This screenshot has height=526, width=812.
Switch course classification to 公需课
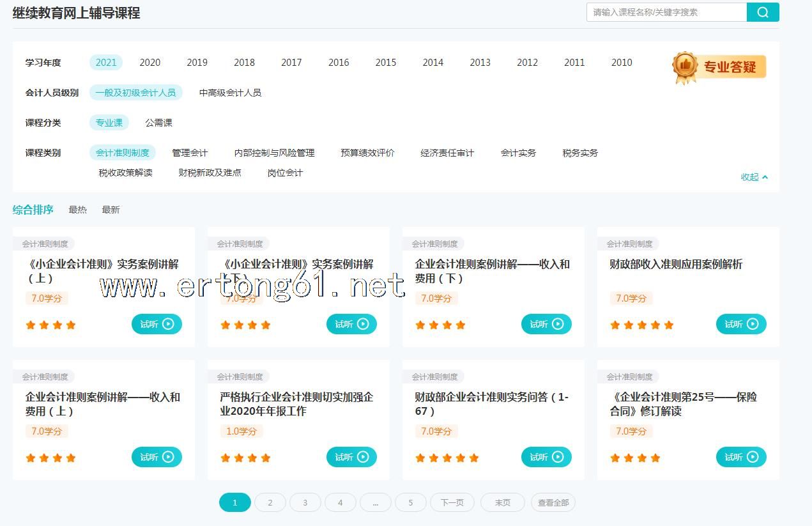click(158, 123)
